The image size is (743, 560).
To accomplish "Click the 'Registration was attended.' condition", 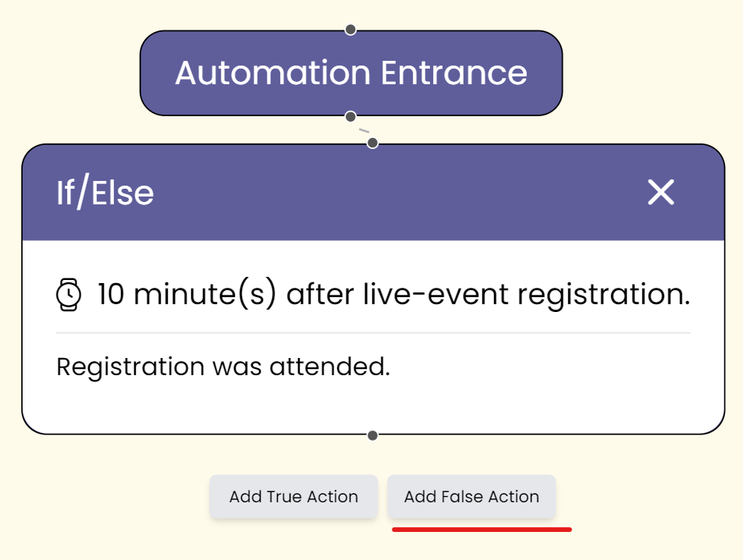I will coord(223,366).
